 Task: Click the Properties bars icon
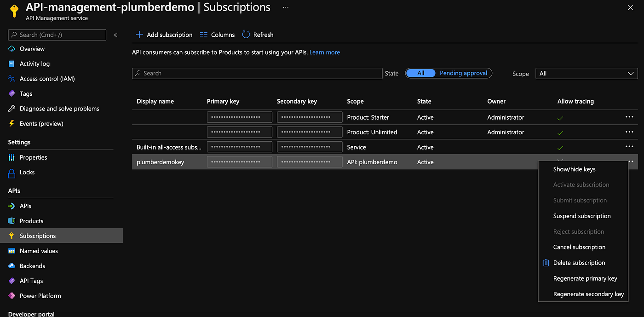(12, 157)
